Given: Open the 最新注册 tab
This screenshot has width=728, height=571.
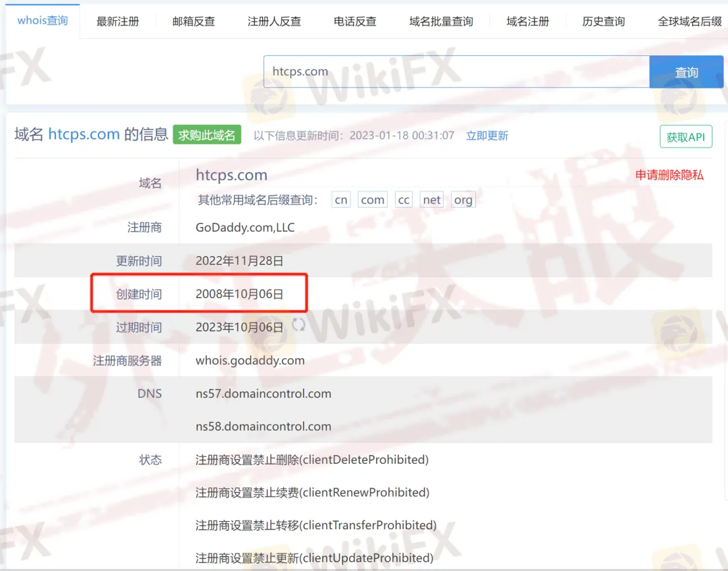Looking at the screenshot, I should 117,22.
